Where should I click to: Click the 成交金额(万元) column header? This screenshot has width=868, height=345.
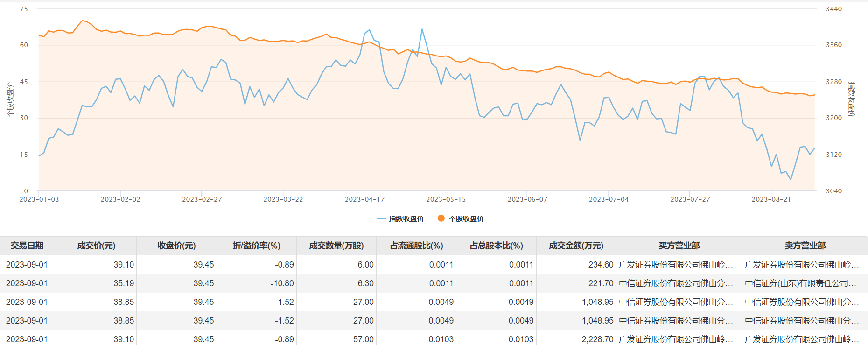pos(576,246)
